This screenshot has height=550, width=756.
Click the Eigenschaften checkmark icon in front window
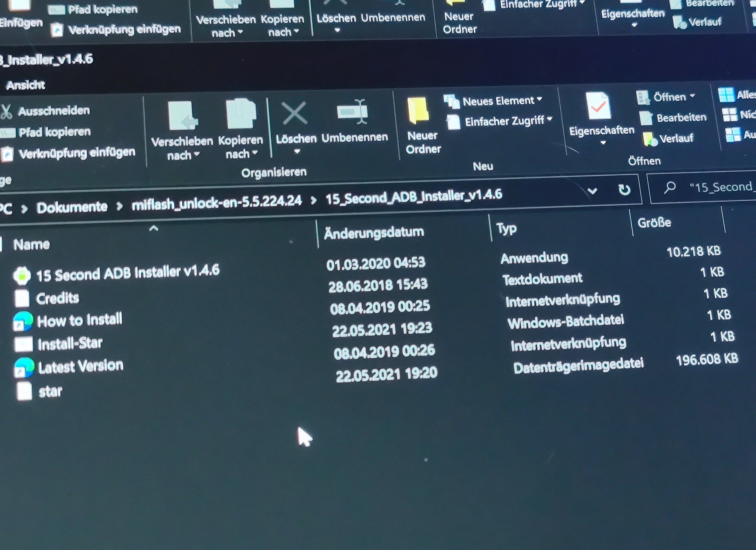coord(598,106)
